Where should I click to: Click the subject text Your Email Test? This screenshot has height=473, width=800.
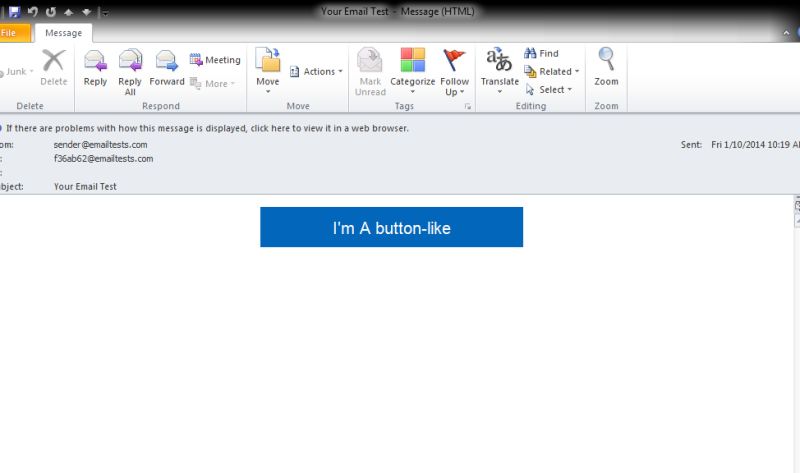pos(85,187)
